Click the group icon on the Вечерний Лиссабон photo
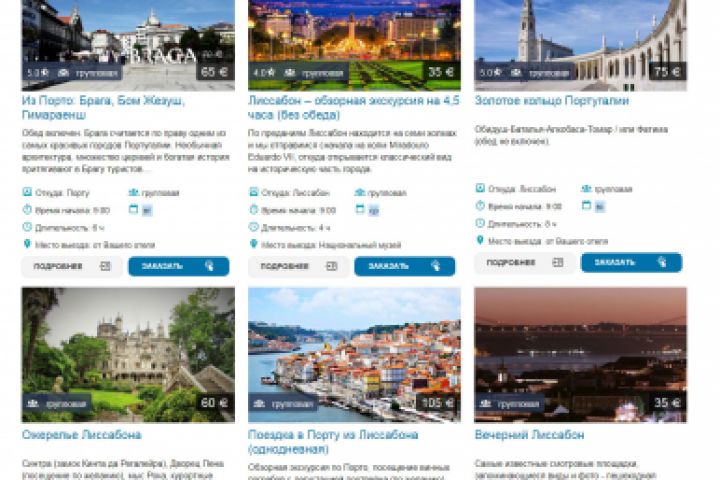The width and height of the screenshot is (720, 480). [x=485, y=404]
